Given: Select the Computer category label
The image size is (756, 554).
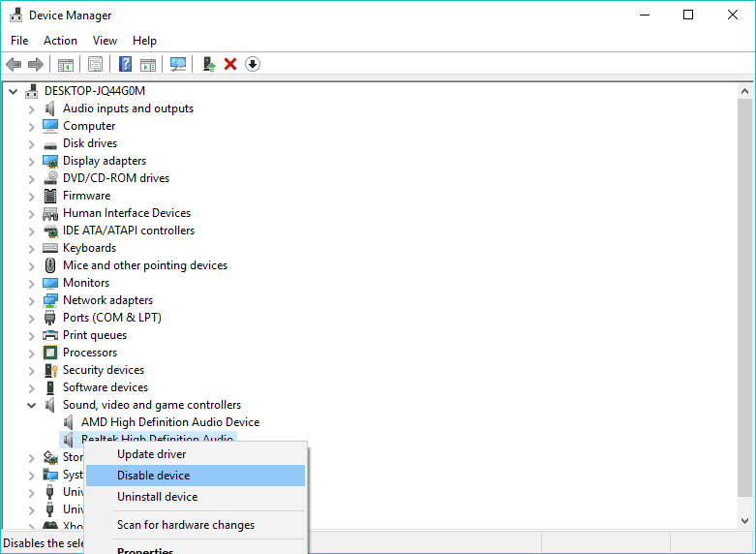Looking at the screenshot, I should [89, 126].
